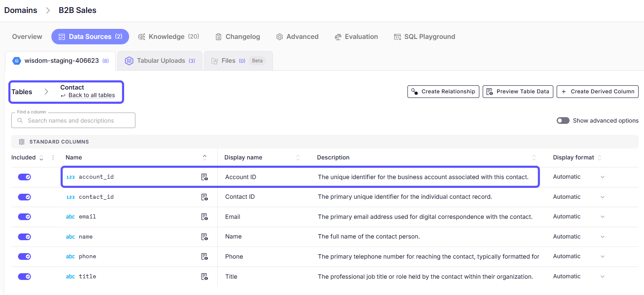Turn off the Included toggle for phone

[x=24, y=256]
